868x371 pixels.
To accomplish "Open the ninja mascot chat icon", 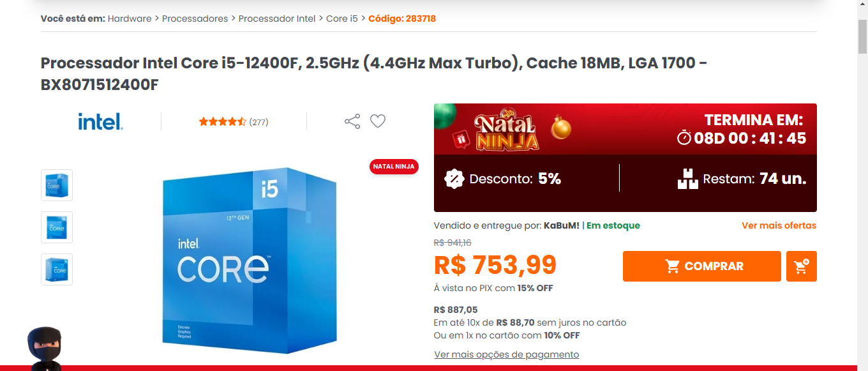I will 45,349.
